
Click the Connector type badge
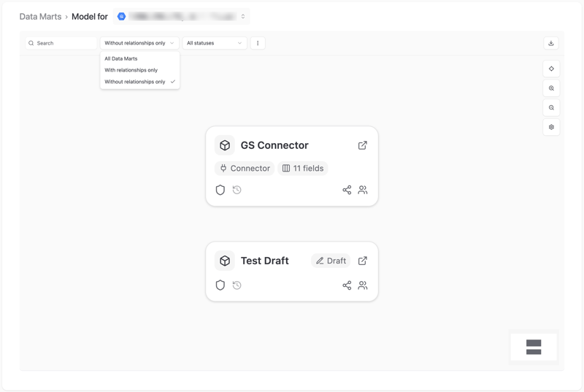coord(245,169)
